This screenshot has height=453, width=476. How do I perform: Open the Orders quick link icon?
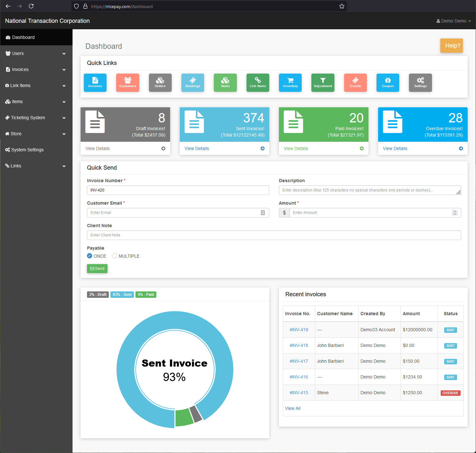tap(160, 83)
